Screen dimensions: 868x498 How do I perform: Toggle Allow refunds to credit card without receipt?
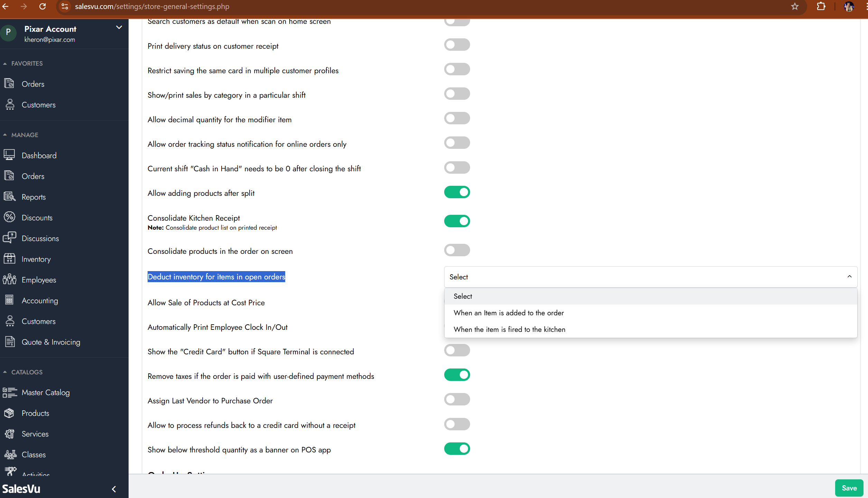[457, 424]
